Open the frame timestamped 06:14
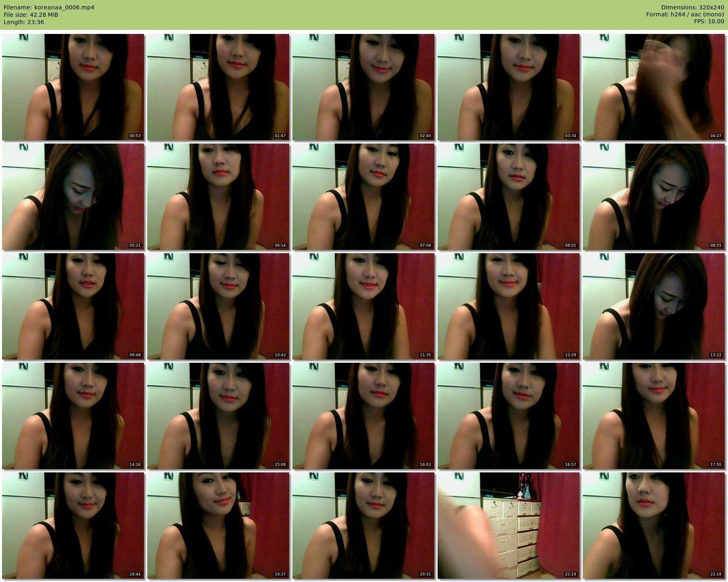 (x=218, y=197)
